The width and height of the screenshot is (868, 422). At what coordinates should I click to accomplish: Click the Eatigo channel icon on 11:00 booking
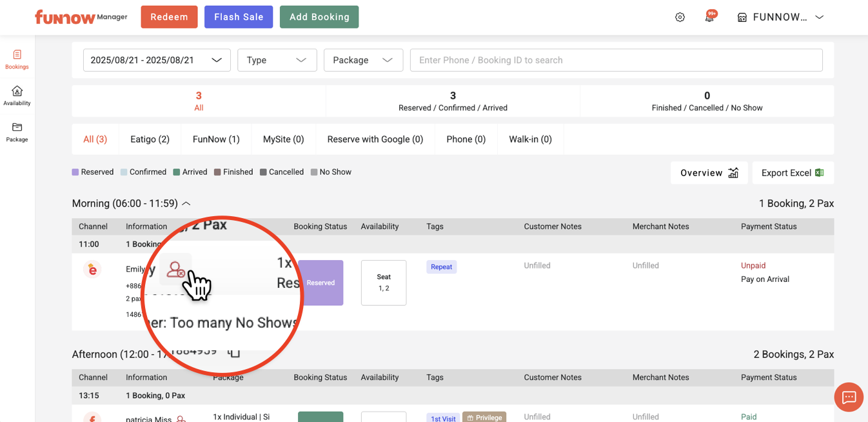point(92,270)
